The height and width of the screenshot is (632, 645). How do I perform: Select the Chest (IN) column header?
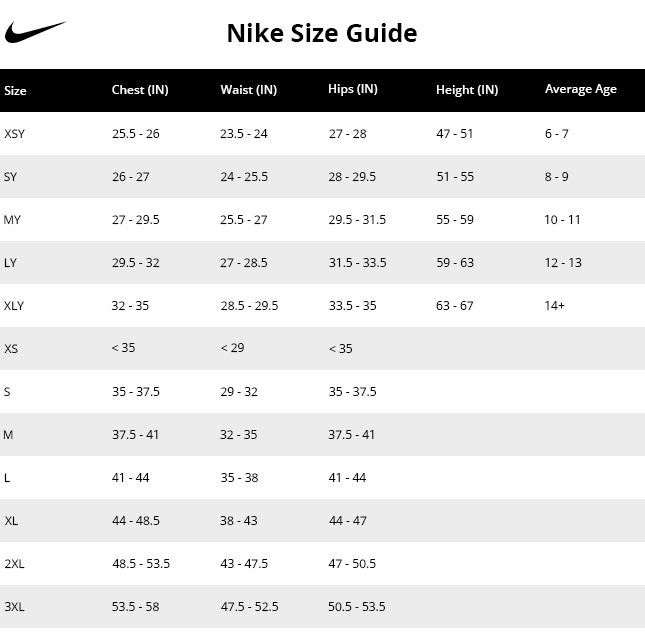tap(140, 90)
